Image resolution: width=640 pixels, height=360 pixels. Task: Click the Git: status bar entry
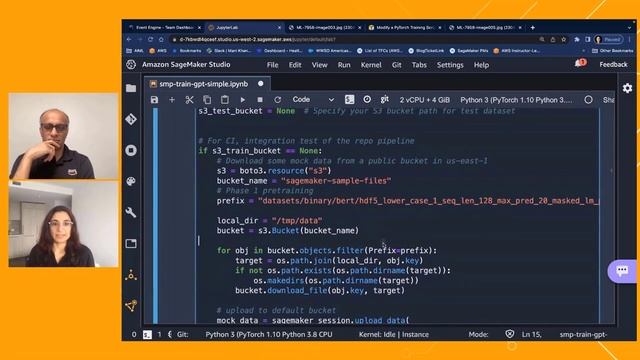(x=182, y=334)
